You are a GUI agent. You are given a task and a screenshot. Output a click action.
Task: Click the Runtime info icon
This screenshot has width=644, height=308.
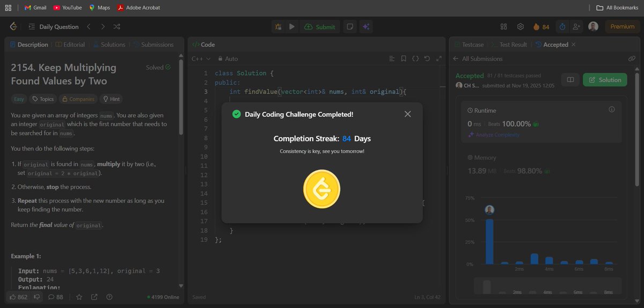coord(611,110)
